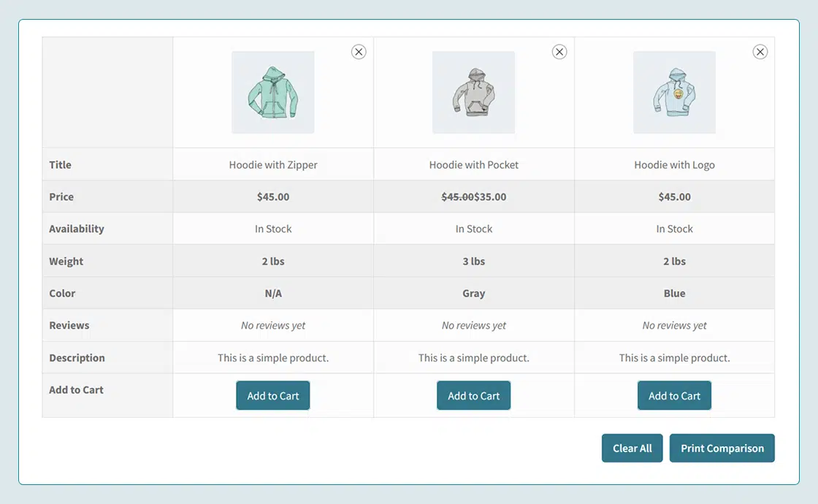818x504 pixels.
Task: Click 'No reviews yet' under Hoodie with Zipper
Action: coord(273,326)
